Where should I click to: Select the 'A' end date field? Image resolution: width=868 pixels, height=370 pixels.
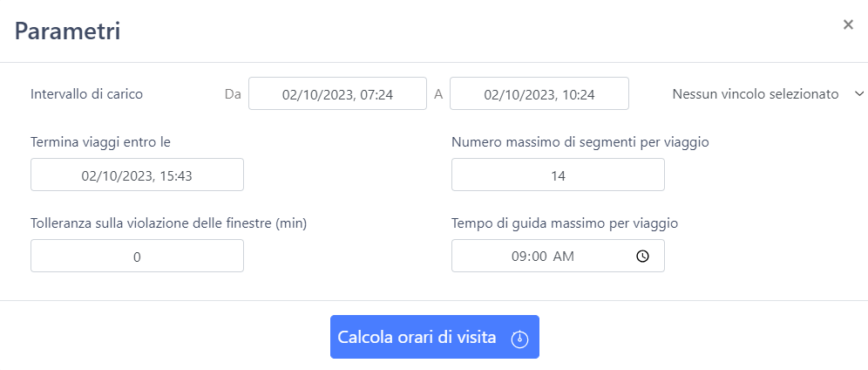539,93
